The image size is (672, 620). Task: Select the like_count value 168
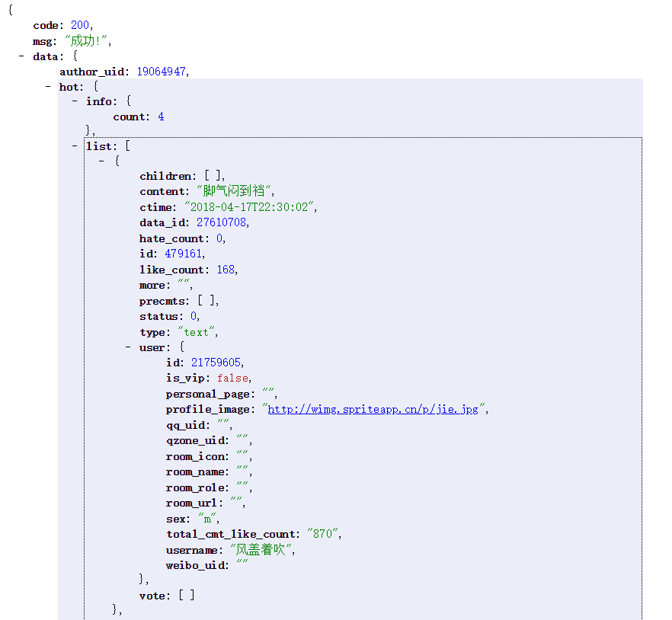(226, 270)
